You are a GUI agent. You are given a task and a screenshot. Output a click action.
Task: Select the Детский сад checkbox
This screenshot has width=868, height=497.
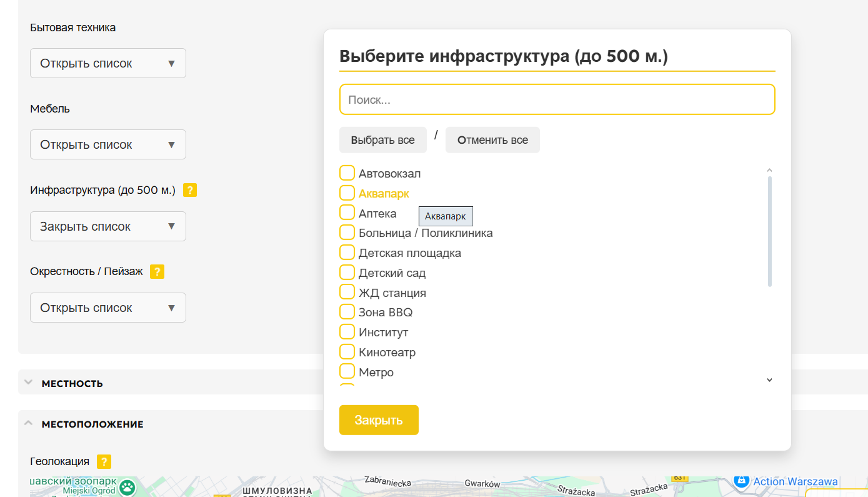(347, 273)
